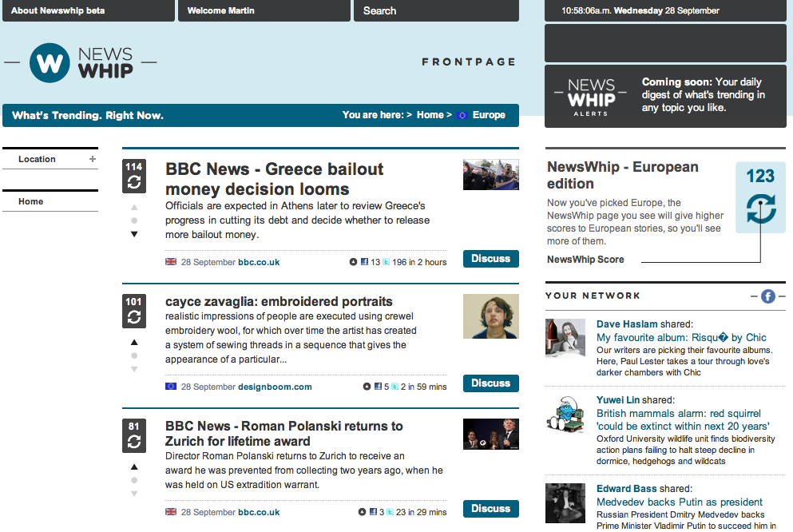
Task: Open 'My favourite album' shared link
Action: (x=681, y=337)
